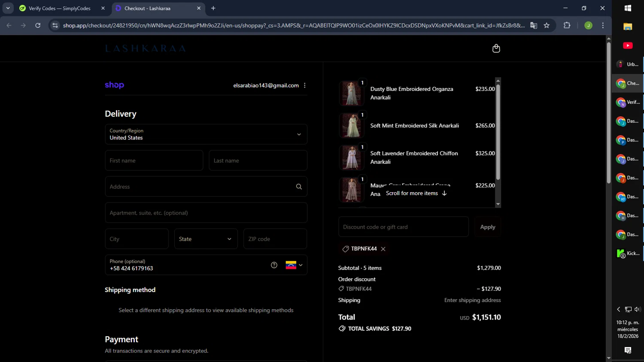This screenshot has width=644, height=362.
Task: Click the $1,151.10 total amount
Action: tap(486, 317)
